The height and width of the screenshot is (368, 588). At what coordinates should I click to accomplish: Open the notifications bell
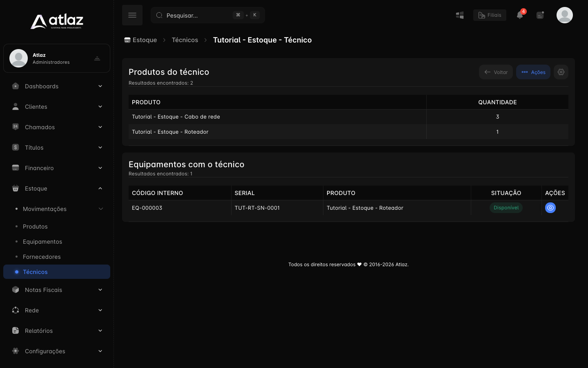[x=520, y=15]
